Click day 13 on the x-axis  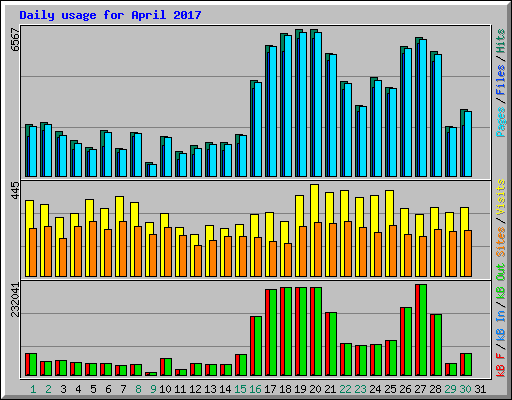(210, 389)
